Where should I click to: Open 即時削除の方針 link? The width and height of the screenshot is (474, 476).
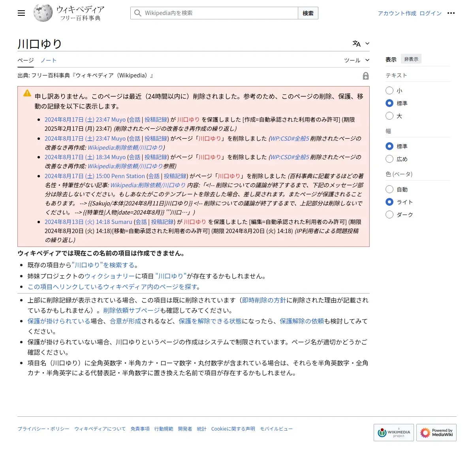coord(264,300)
